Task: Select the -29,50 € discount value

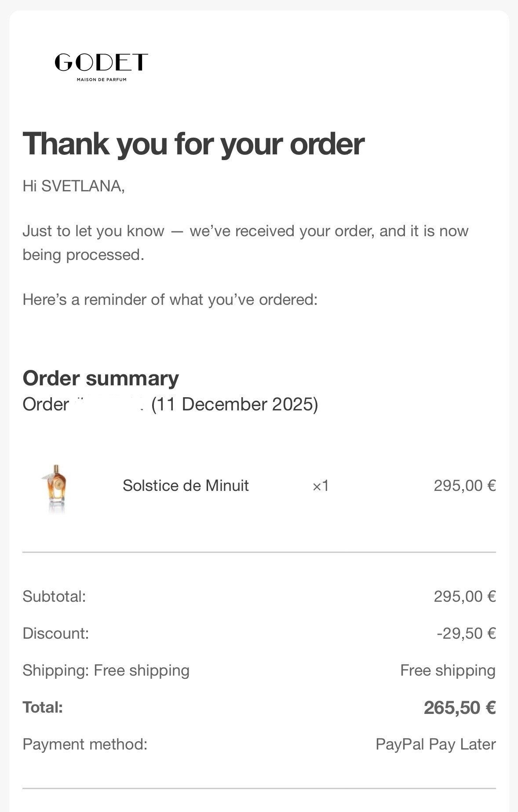Action: click(466, 633)
